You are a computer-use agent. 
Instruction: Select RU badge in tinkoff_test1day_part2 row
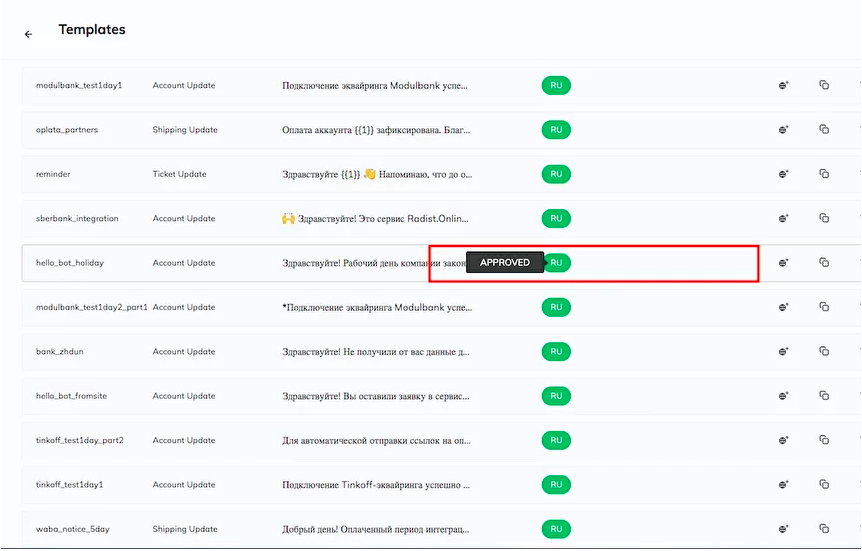[556, 440]
